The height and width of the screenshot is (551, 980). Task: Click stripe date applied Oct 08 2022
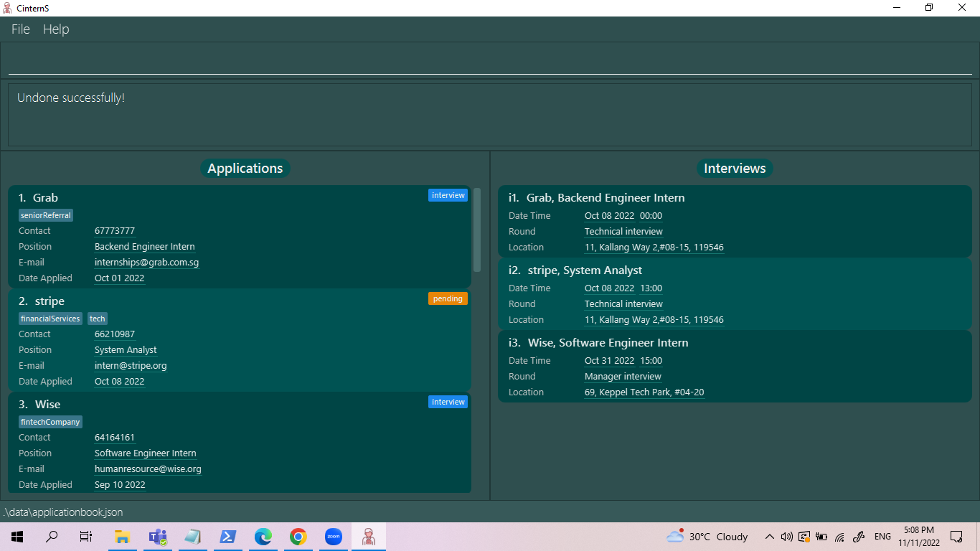coord(120,382)
